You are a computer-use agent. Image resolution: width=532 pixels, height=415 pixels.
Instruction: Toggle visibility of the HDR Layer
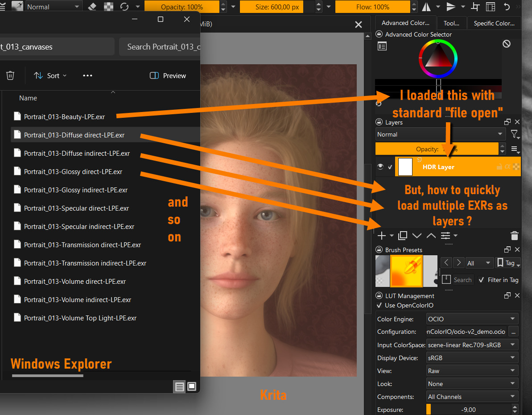(x=380, y=166)
